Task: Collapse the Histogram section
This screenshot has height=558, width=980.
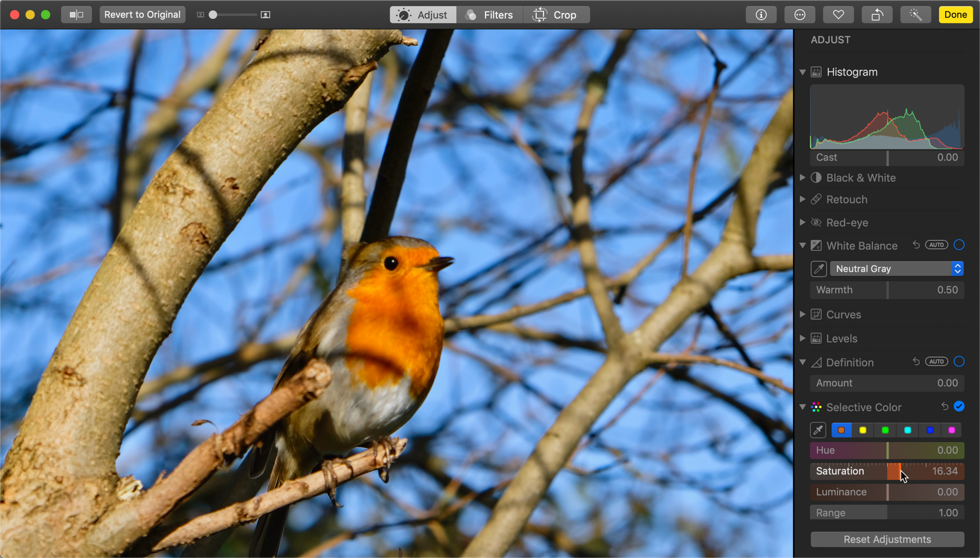Action: (x=803, y=72)
